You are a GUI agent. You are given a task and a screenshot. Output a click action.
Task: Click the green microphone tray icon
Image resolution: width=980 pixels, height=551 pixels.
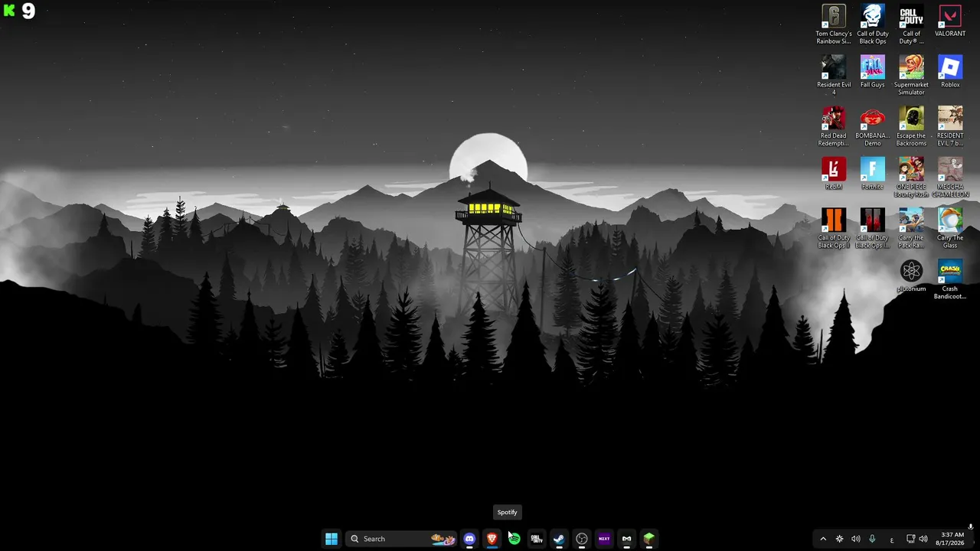click(872, 539)
